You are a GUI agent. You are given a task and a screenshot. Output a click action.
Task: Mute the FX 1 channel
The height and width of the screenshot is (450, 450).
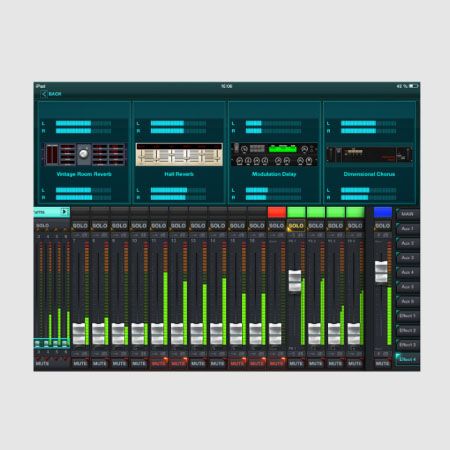coord(296,363)
